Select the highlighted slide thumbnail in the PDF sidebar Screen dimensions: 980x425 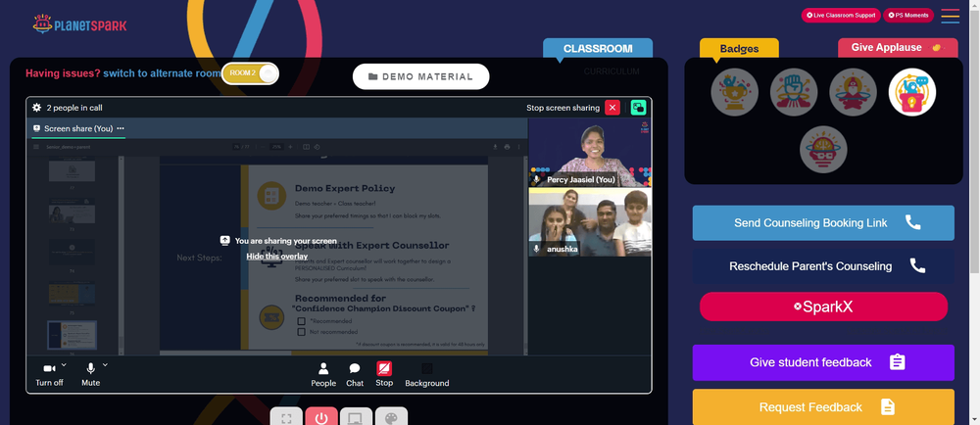(x=72, y=335)
